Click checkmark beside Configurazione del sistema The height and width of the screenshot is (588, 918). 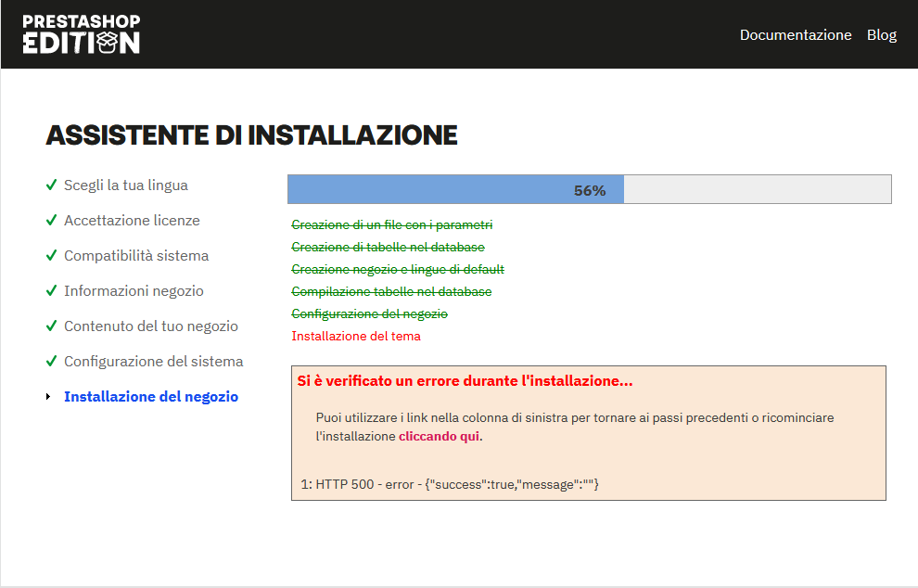click(52, 361)
